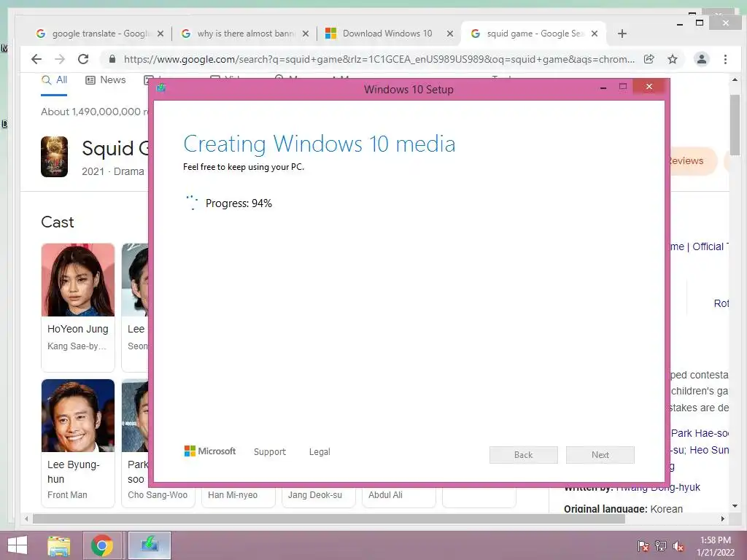Open a new Chrome tab
The width and height of the screenshot is (747, 560).
point(622,34)
